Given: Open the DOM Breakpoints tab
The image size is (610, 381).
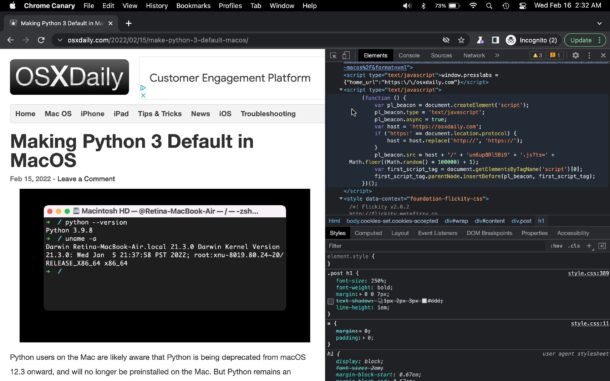Looking at the screenshot, I should 489,233.
